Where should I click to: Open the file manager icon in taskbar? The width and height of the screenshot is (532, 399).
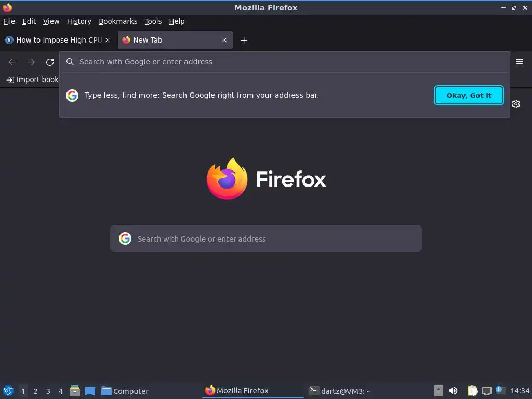[75, 391]
